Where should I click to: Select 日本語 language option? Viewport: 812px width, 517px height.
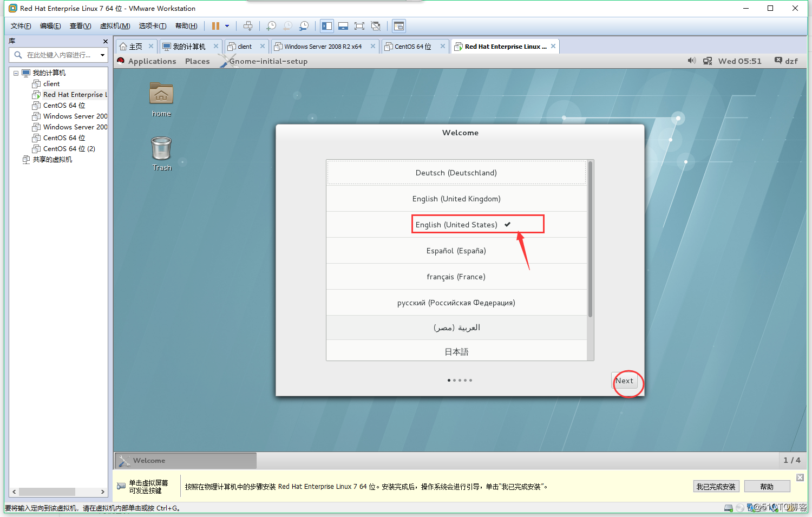pos(456,351)
